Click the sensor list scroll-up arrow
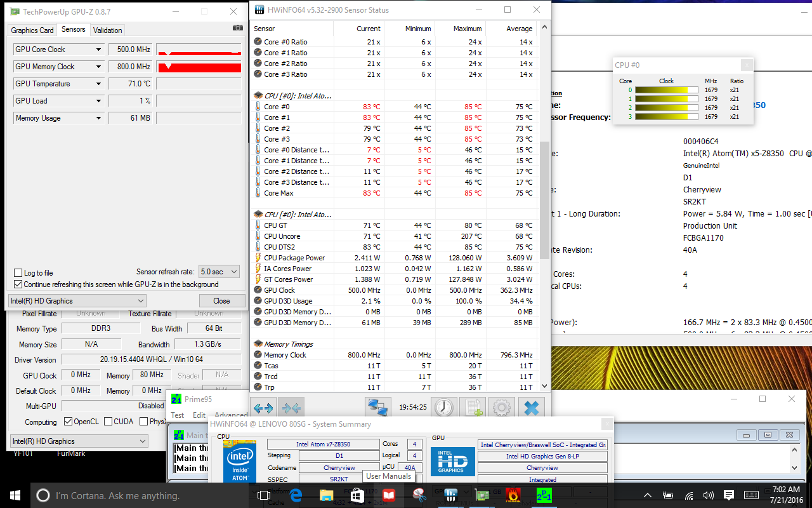Image resolution: width=812 pixels, height=508 pixels. [x=544, y=26]
